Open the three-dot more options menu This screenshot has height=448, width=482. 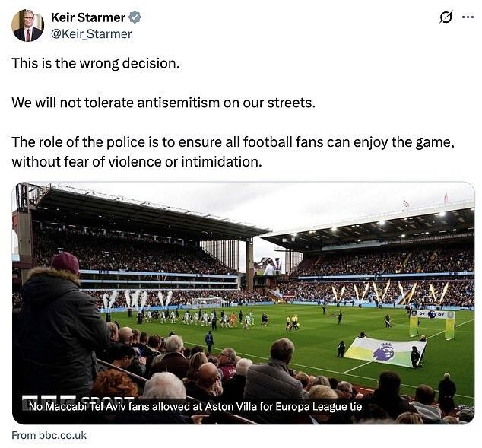point(468,17)
